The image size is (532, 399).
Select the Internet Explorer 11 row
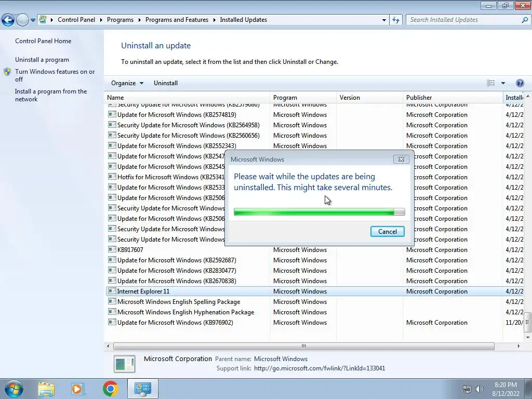(x=315, y=291)
